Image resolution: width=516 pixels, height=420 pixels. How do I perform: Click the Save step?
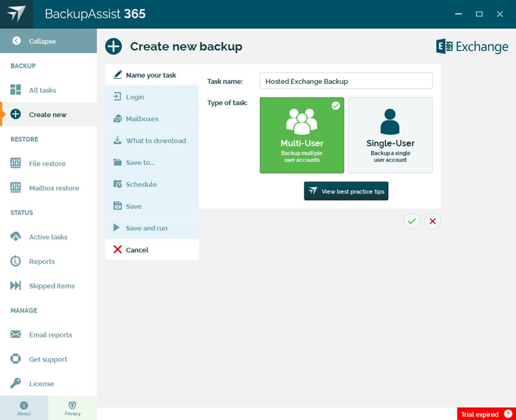[152, 206]
